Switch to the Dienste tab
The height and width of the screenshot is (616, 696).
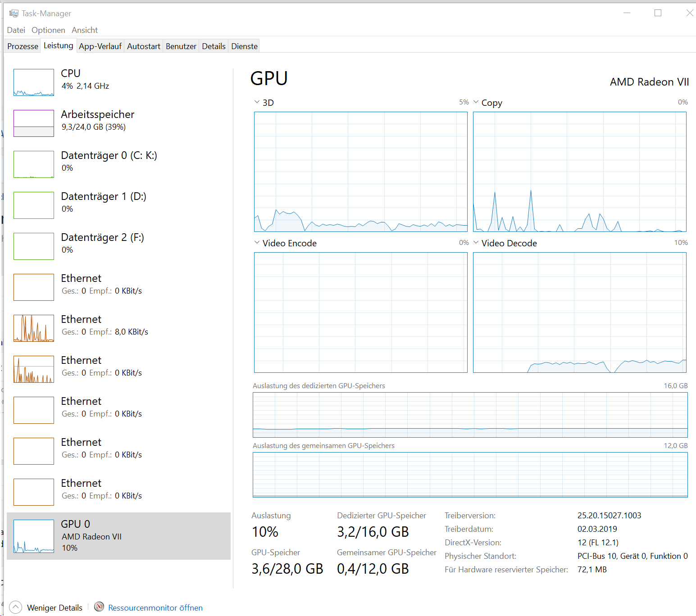pyautogui.click(x=245, y=46)
